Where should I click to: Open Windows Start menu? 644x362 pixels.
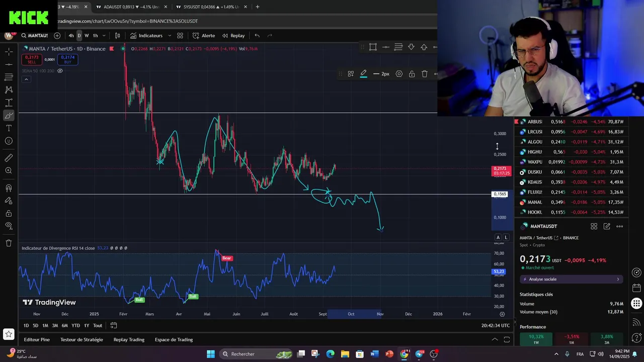[x=211, y=354]
